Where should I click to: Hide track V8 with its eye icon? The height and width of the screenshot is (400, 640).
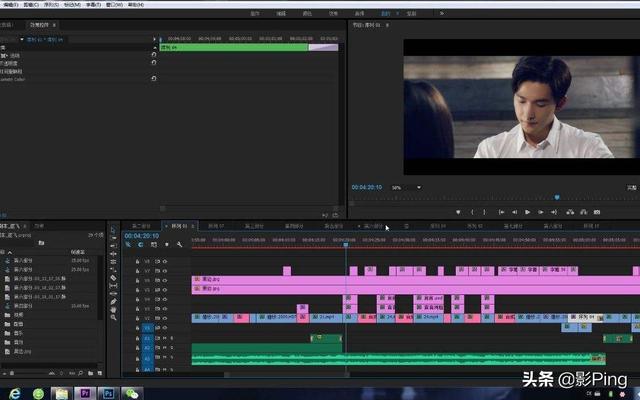165,261
